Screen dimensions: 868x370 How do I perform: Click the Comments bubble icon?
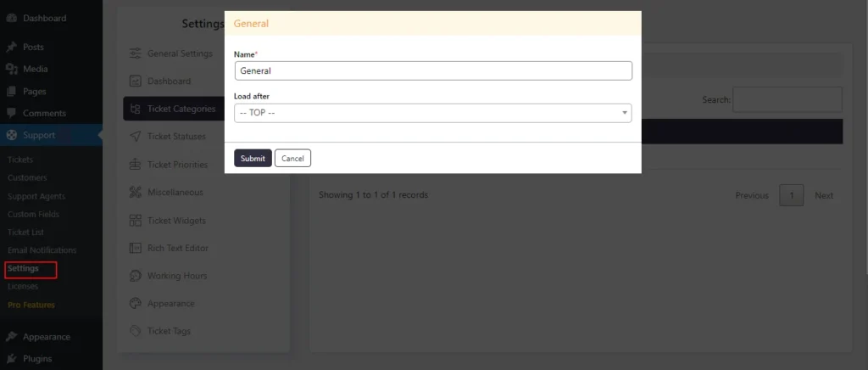[11, 113]
